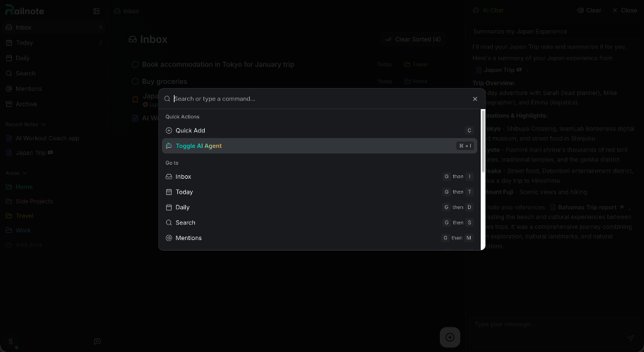644x352 pixels.
Task: Open Search in the left sidebar
Action: click(53, 73)
